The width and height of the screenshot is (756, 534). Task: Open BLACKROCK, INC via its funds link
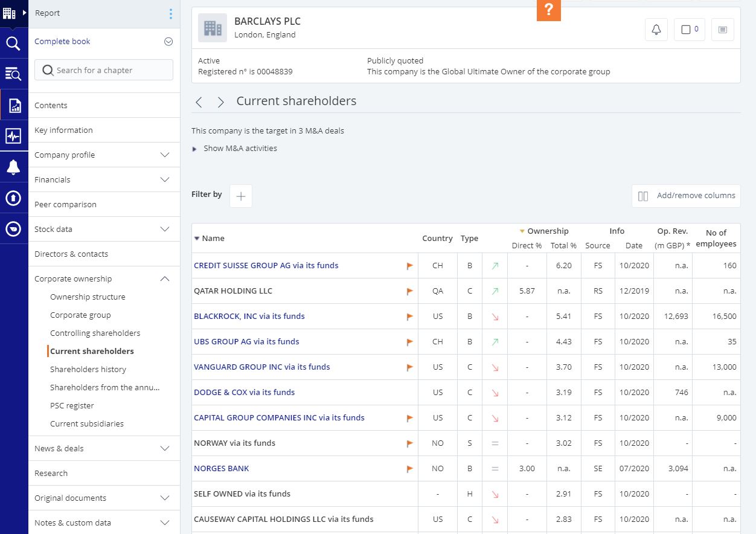click(249, 317)
